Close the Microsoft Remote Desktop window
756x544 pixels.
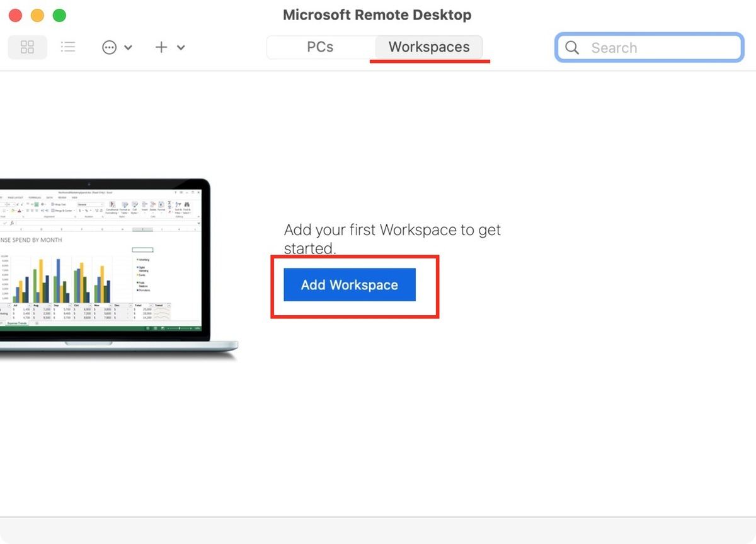[x=16, y=15]
